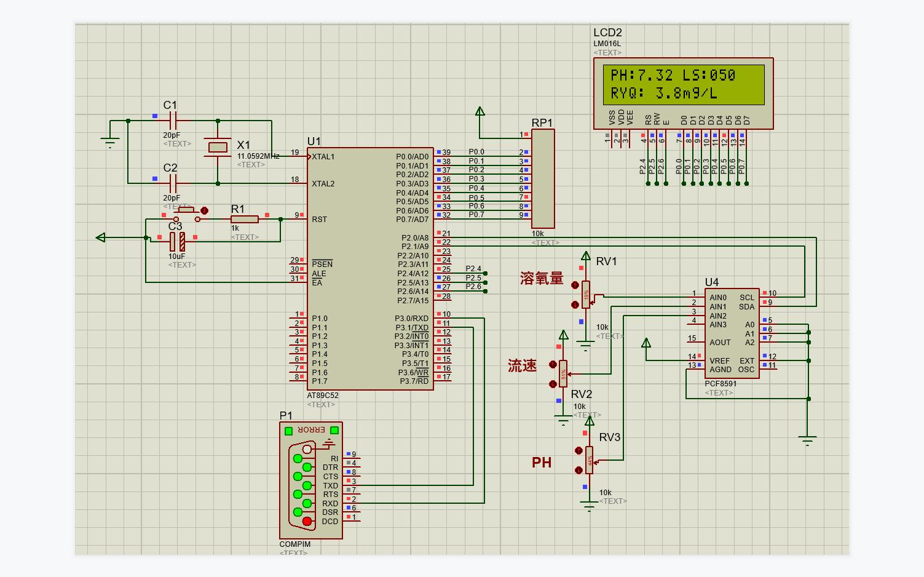The image size is (924, 577).
Task: Decrease RV1 with its lower red arrow
Action: point(575,304)
